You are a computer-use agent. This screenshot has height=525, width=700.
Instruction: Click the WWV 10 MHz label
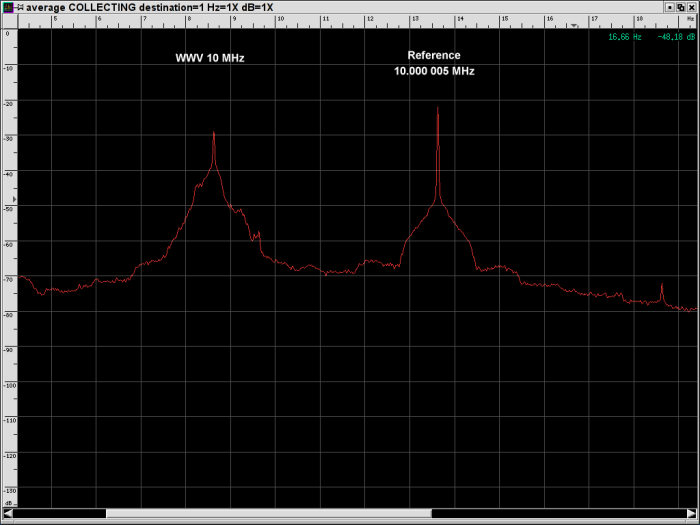pos(210,58)
